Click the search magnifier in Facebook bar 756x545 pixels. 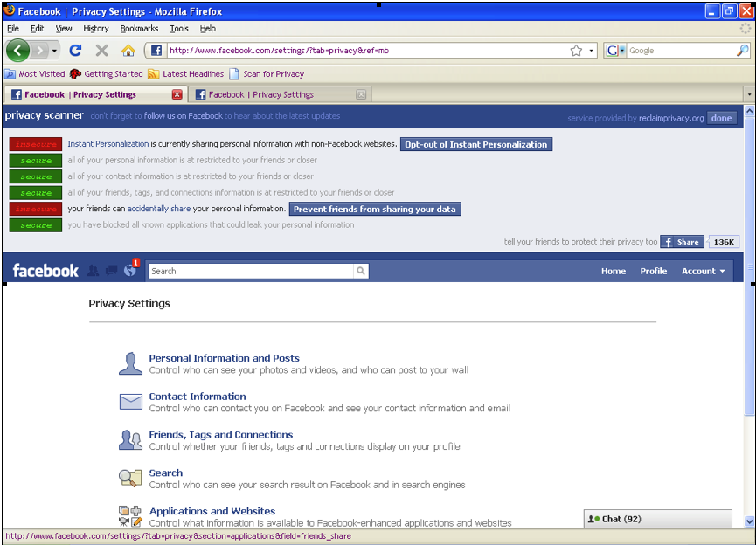coord(361,271)
